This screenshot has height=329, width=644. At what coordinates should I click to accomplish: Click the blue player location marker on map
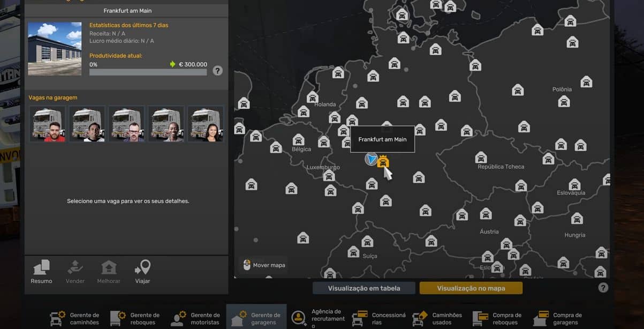(x=371, y=159)
